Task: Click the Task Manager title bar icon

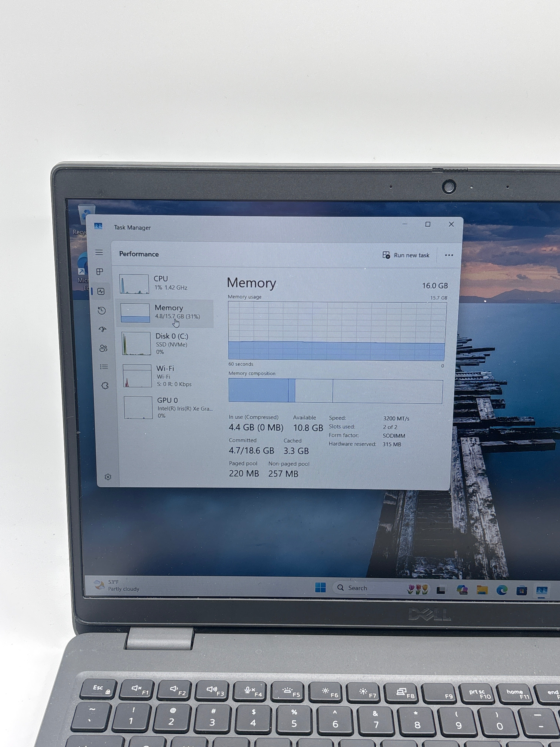Action: click(x=98, y=226)
